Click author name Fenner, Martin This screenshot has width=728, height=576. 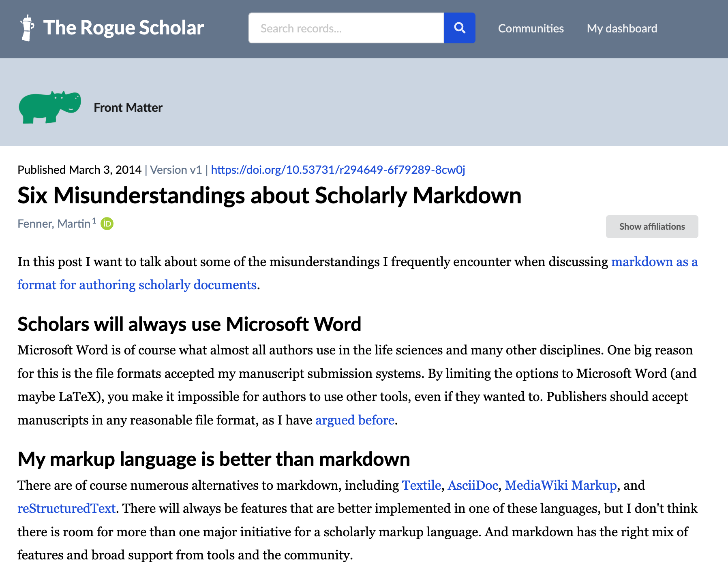coord(54,224)
